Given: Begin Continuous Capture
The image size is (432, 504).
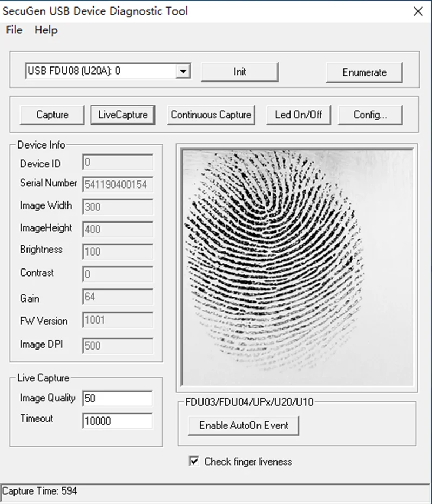Looking at the screenshot, I should pyautogui.click(x=211, y=115).
